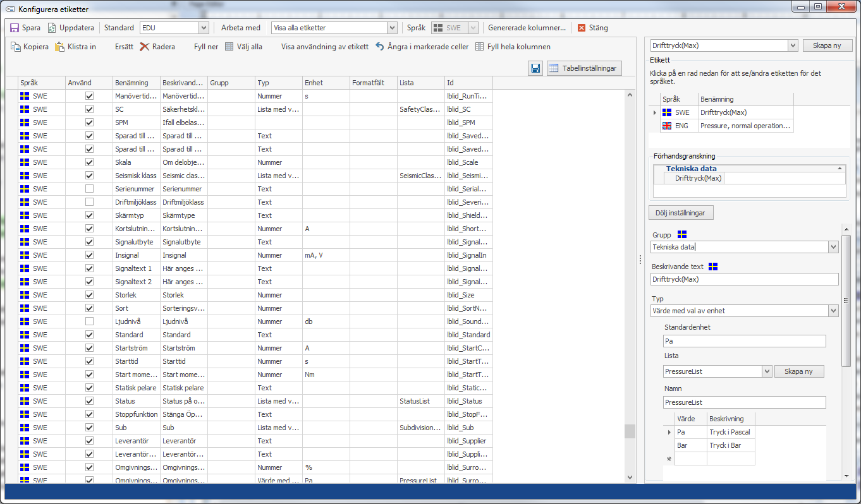Click the main table vertical scrollbar thumb

(x=630, y=431)
